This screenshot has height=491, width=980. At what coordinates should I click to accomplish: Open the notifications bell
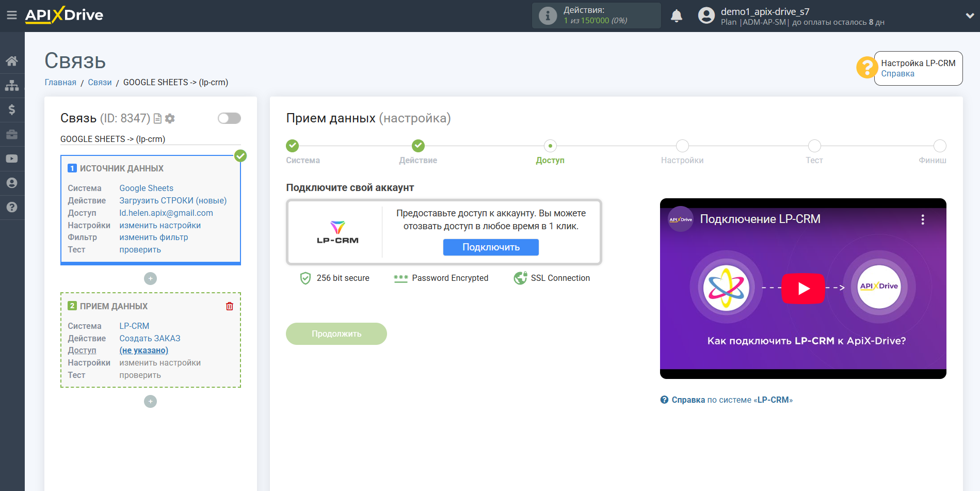point(677,15)
